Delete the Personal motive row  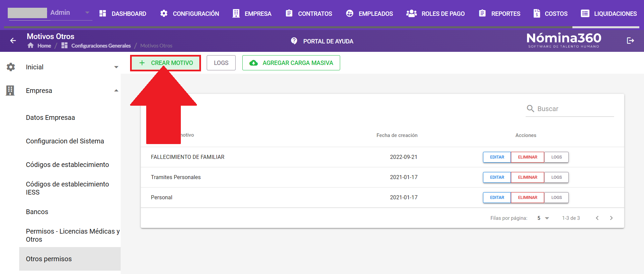527,198
